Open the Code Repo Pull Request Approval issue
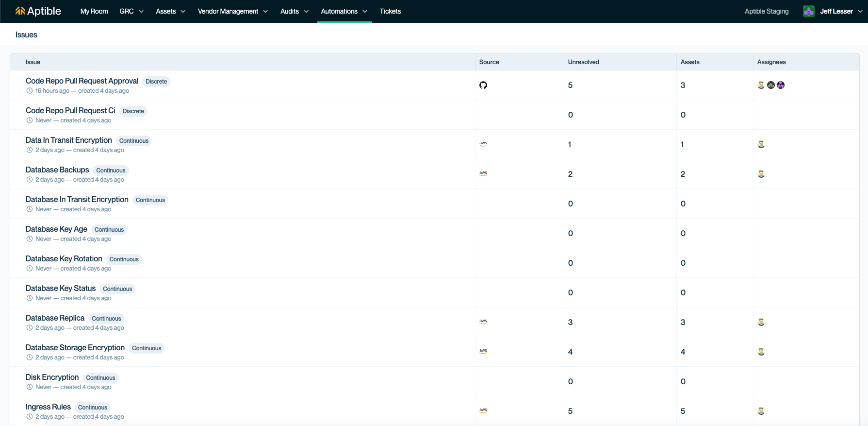The width and height of the screenshot is (868, 426). (82, 81)
